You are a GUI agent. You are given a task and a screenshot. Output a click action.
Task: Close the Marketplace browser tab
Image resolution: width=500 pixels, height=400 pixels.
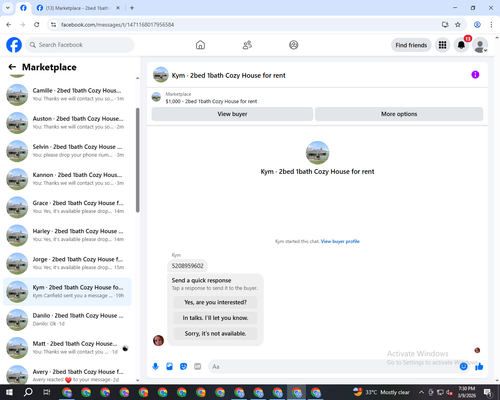click(118, 8)
